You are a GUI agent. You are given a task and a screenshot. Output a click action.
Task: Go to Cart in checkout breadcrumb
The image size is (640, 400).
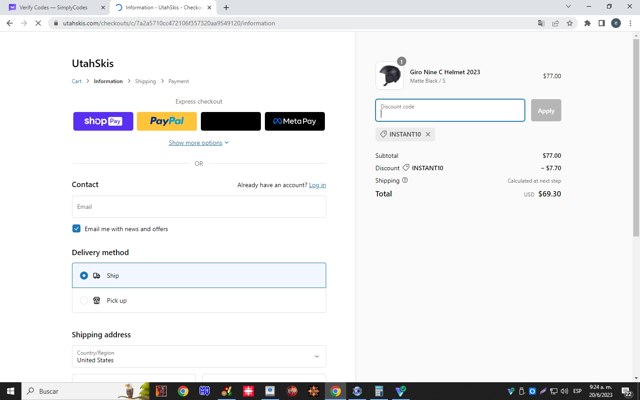click(x=76, y=81)
